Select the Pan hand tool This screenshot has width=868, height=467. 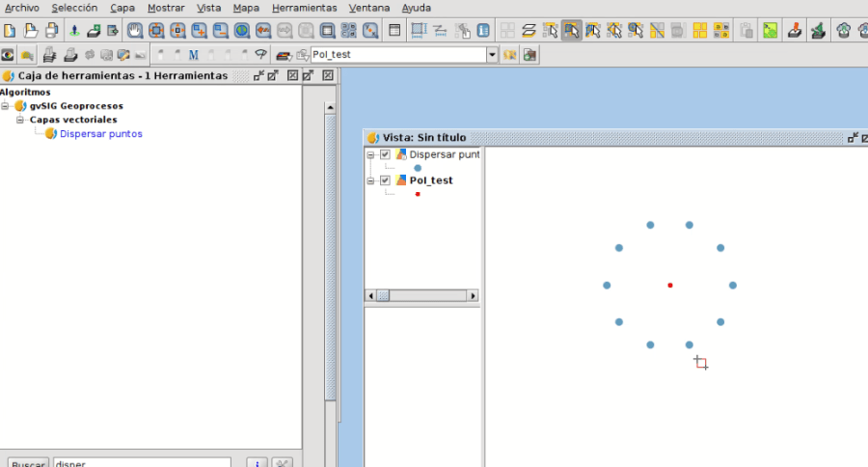pos(135,31)
